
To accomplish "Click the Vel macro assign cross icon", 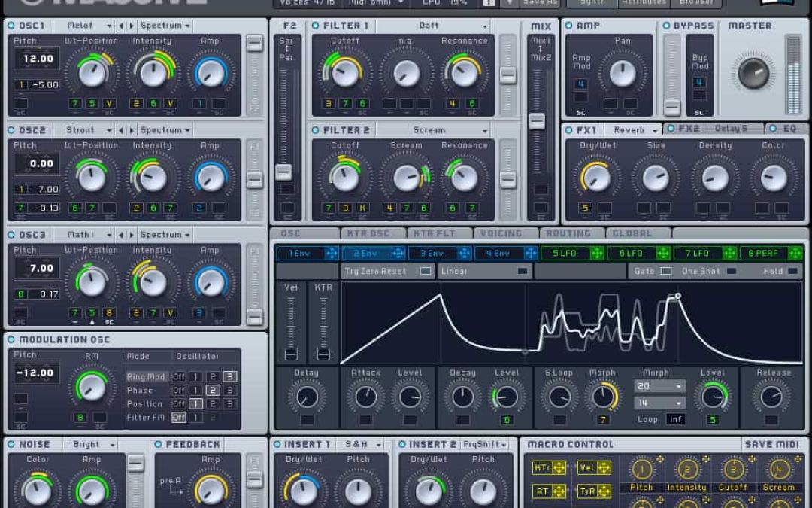I will [x=603, y=468].
